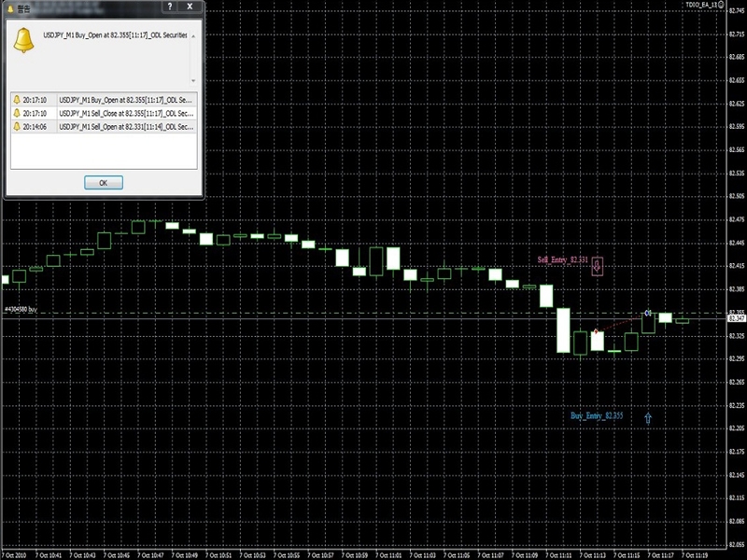
Task: Click the down arrow of the message scrollbar
Action: point(193,81)
